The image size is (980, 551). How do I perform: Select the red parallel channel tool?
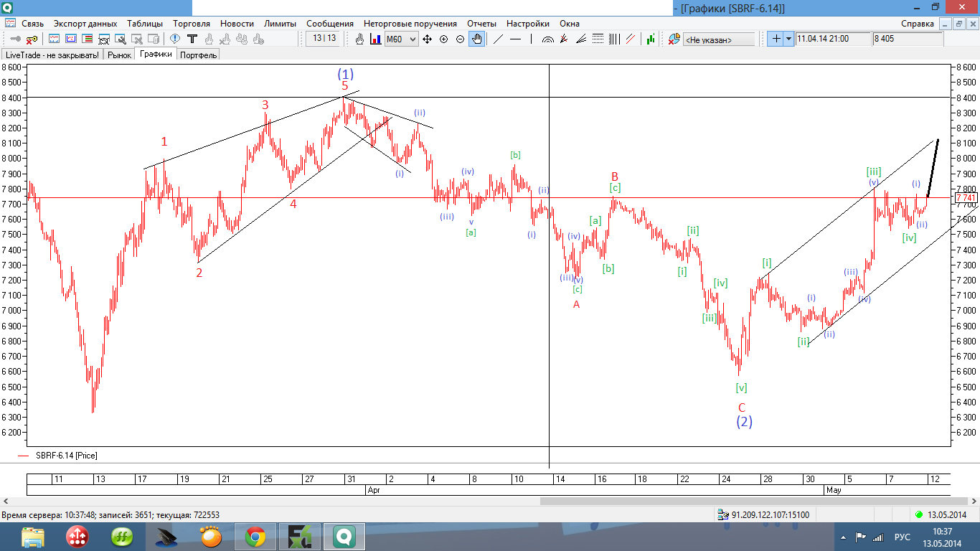[x=631, y=39]
